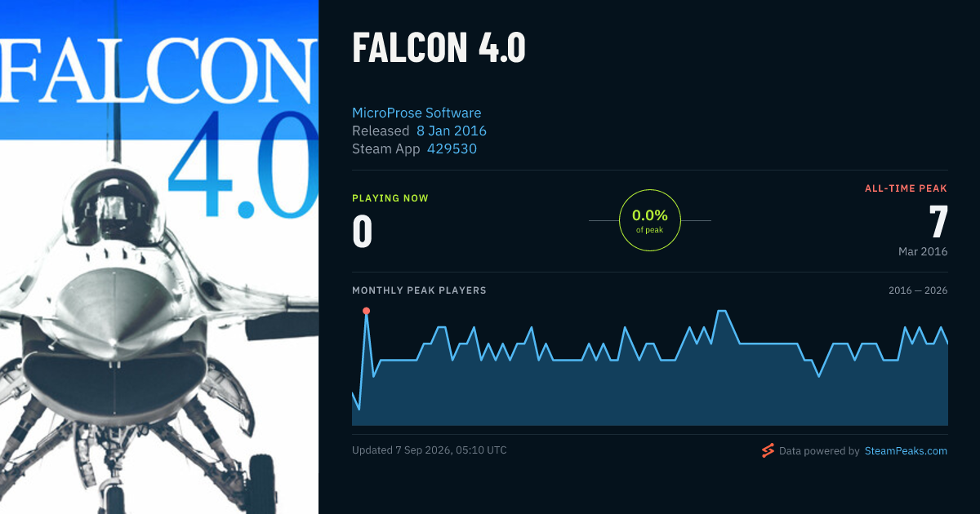Click the 2016 — 2026 date range label
This screenshot has height=514, width=980.
918,290
